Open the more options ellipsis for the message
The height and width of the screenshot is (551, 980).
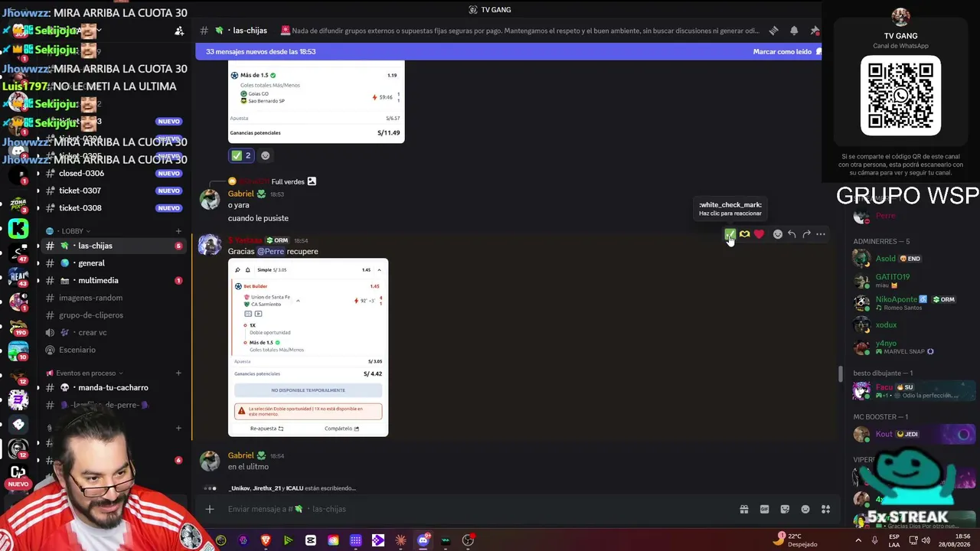pos(821,234)
